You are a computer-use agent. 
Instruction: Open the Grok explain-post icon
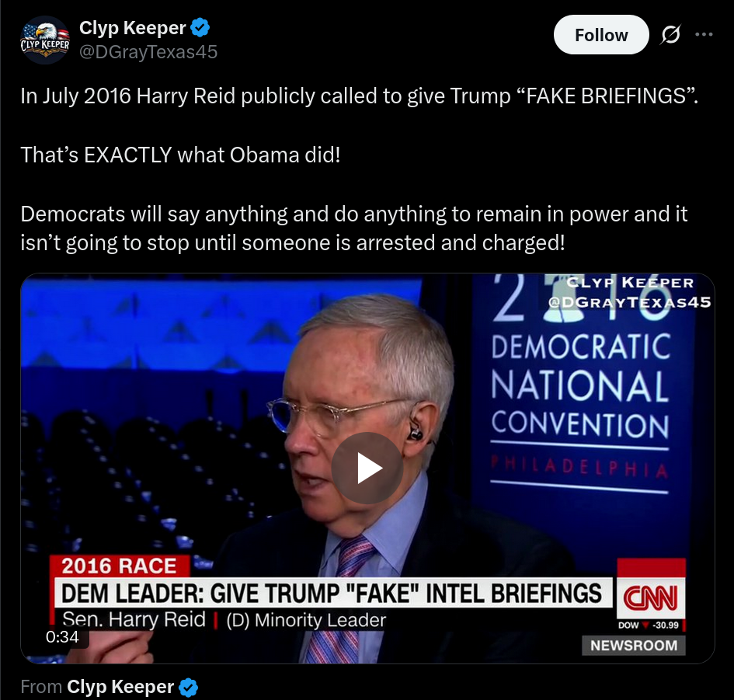pos(671,34)
